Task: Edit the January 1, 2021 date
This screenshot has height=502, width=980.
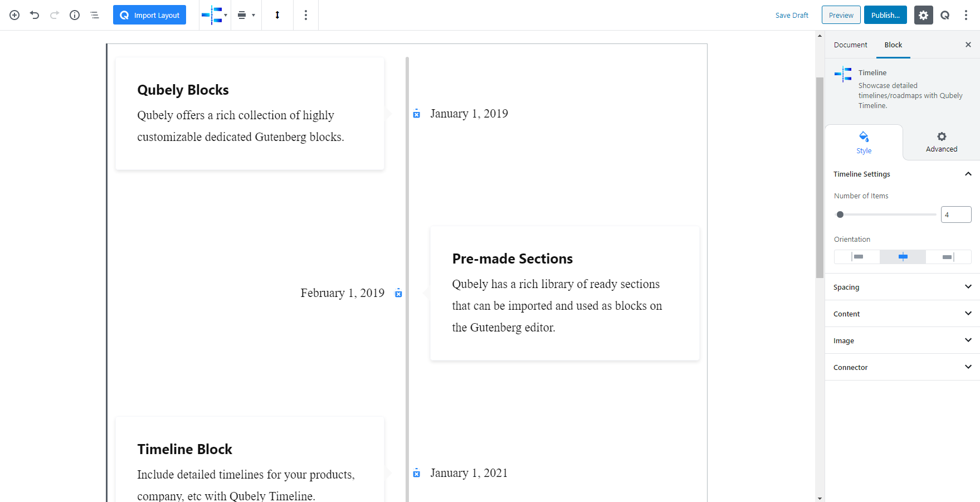Action: (469, 473)
